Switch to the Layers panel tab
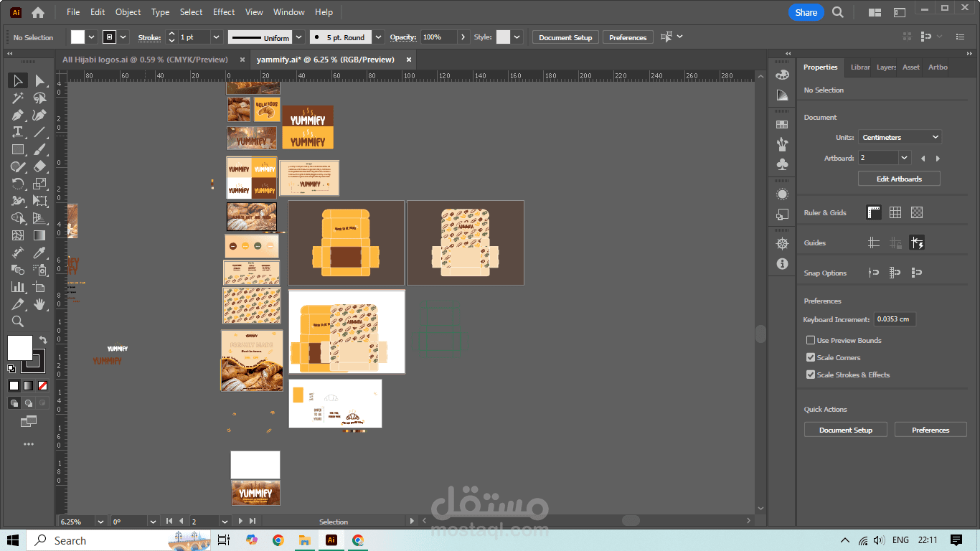Image resolution: width=980 pixels, height=551 pixels. 886,67
